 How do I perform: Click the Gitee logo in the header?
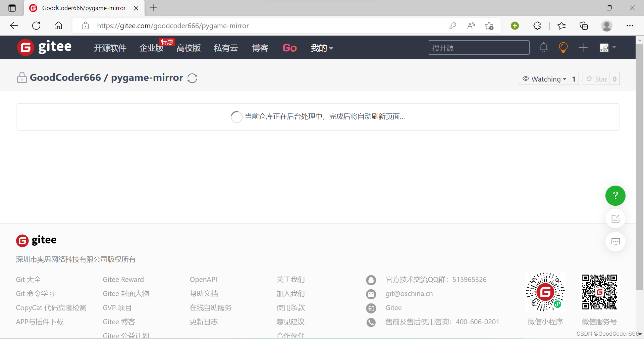[44, 47]
